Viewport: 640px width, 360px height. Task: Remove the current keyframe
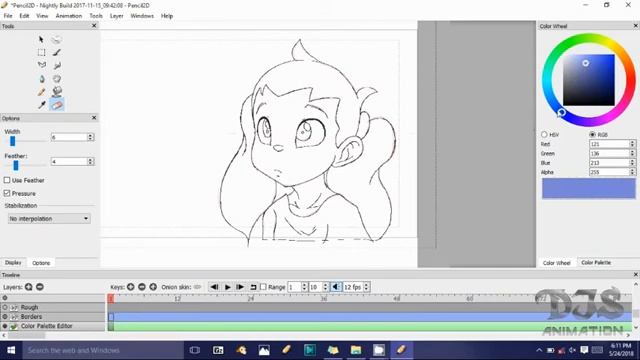[x=142, y=287]
